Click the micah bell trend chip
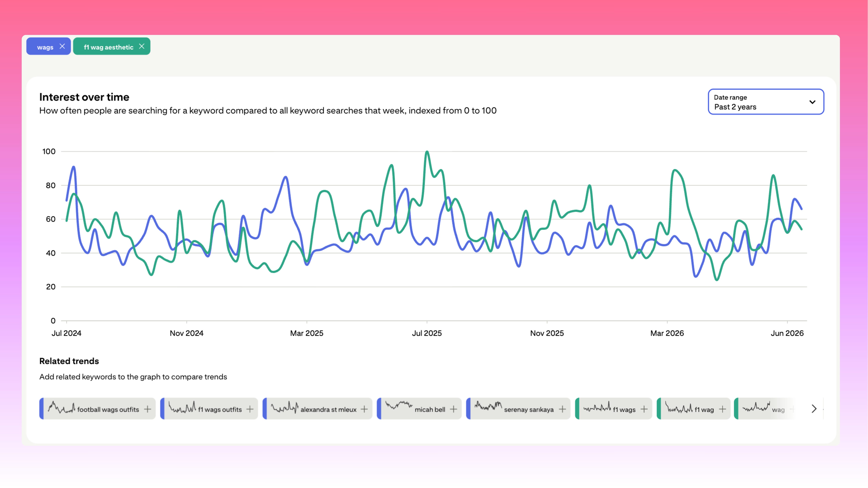 419,408
